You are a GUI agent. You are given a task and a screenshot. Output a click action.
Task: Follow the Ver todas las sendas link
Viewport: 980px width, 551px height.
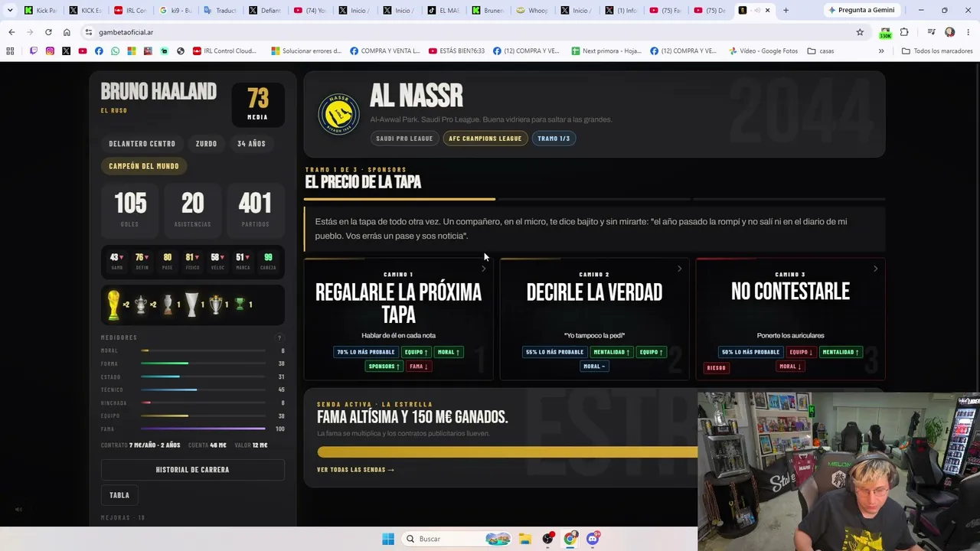pos(355,470)
